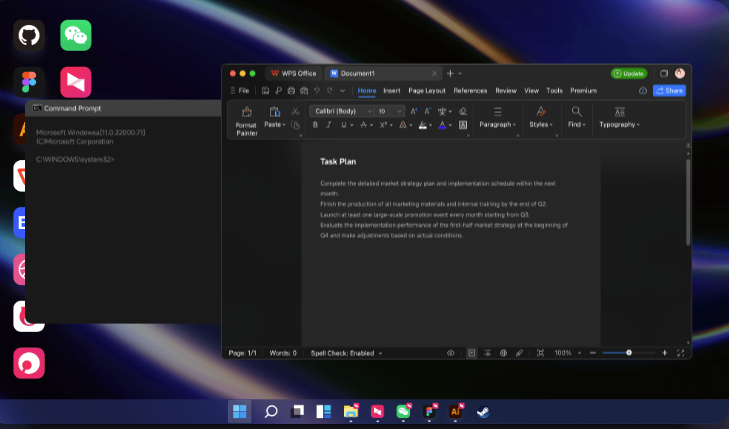Click the Fit Page icon in status bar
This screenshot has width=729, height=429.
540,353
